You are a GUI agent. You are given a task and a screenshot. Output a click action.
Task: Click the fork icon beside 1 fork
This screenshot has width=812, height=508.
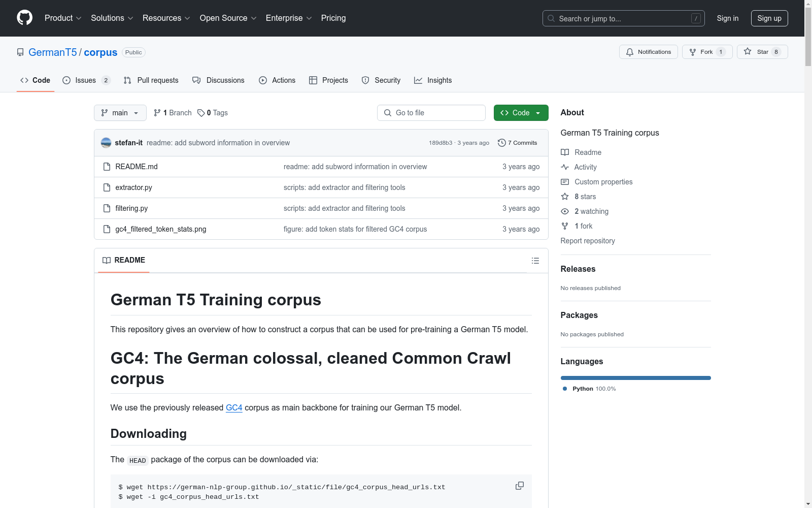click(x=565, y=226)
